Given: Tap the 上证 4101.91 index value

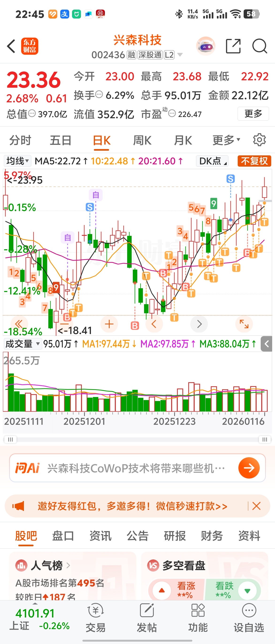Looking at the screenshot, I should 35,614.
